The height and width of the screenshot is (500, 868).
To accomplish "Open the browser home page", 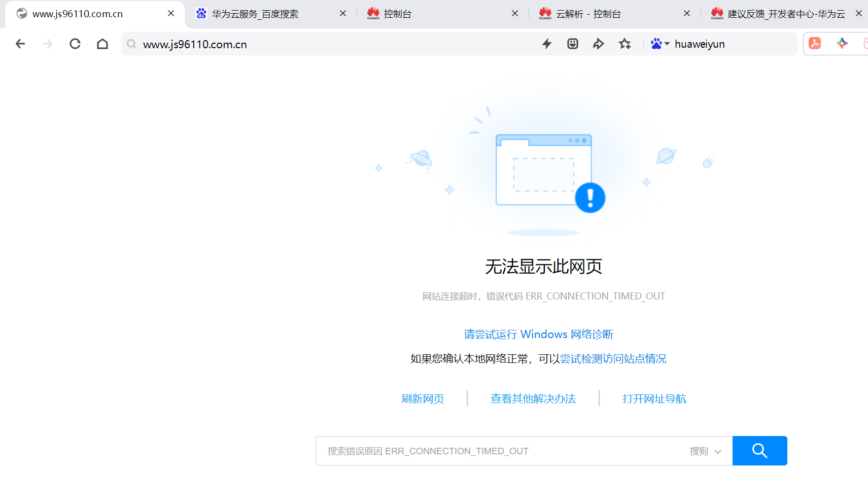I will [x=102, y=44].
